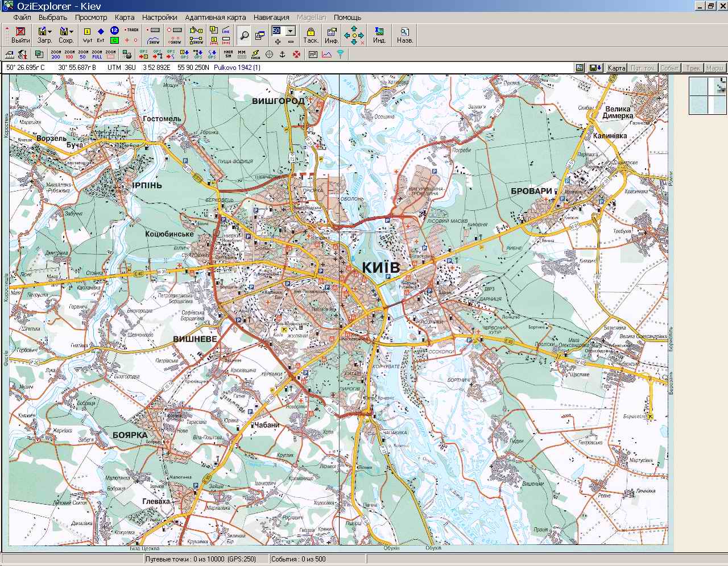
Task: Click the БОЯРКА label on map
Action: (x=130, y=434)
